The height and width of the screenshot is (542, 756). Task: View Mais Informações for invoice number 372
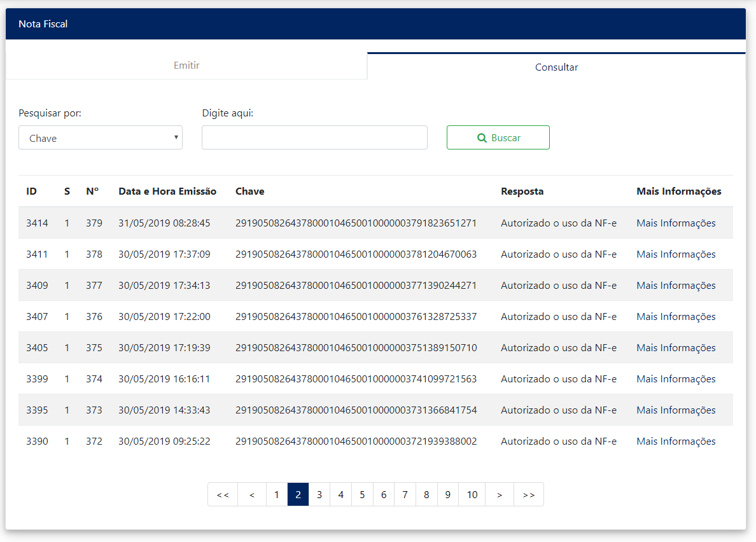coord(676,441)
